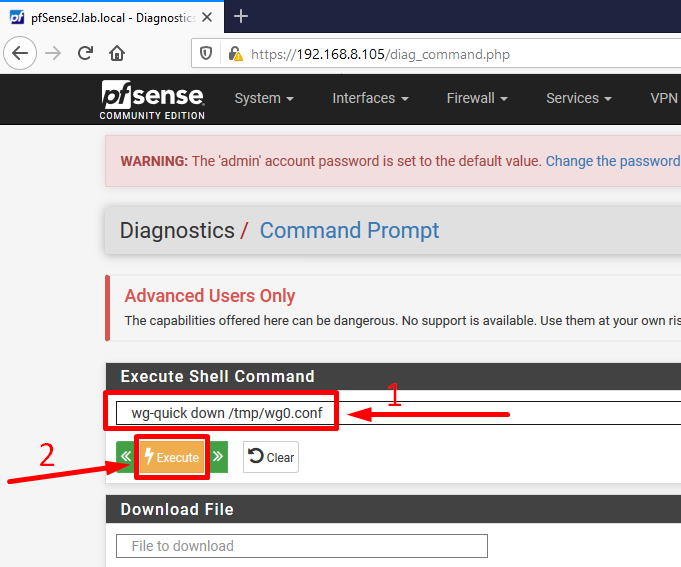Click the pfSense Community Edition logo
Screen dimensions: 681x567
(152, 100)
